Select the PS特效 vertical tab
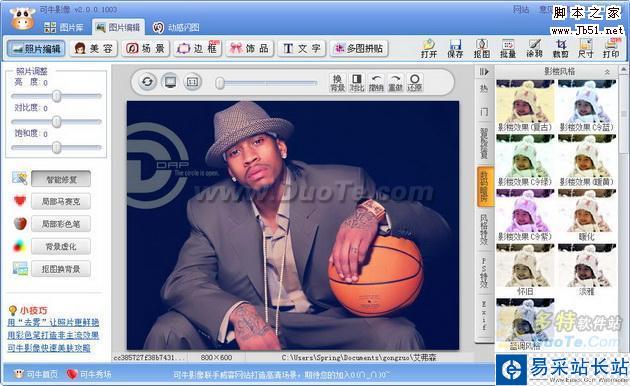The width and height of the screenshot is (630, 386). (x=485, y=273)
